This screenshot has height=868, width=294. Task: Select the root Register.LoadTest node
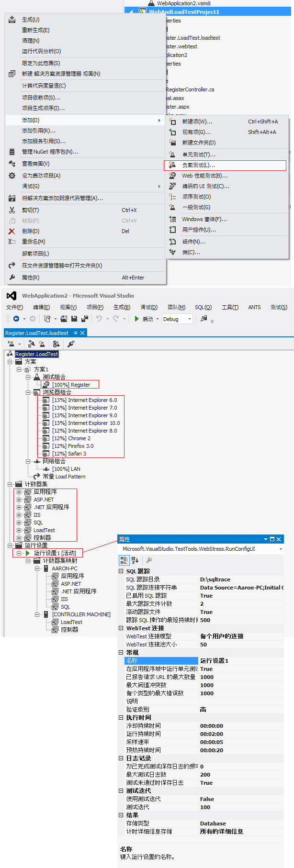(x=37, y=354)
